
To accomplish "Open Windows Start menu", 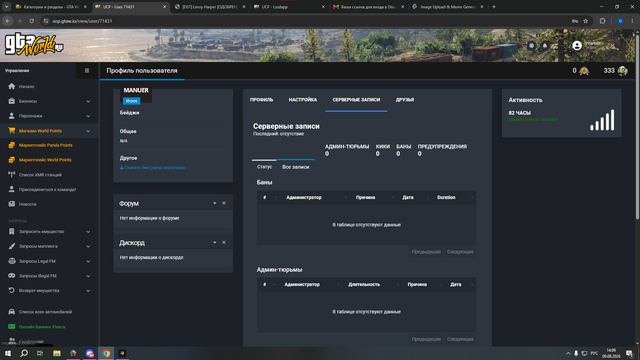I will click(x=8, y=353).
